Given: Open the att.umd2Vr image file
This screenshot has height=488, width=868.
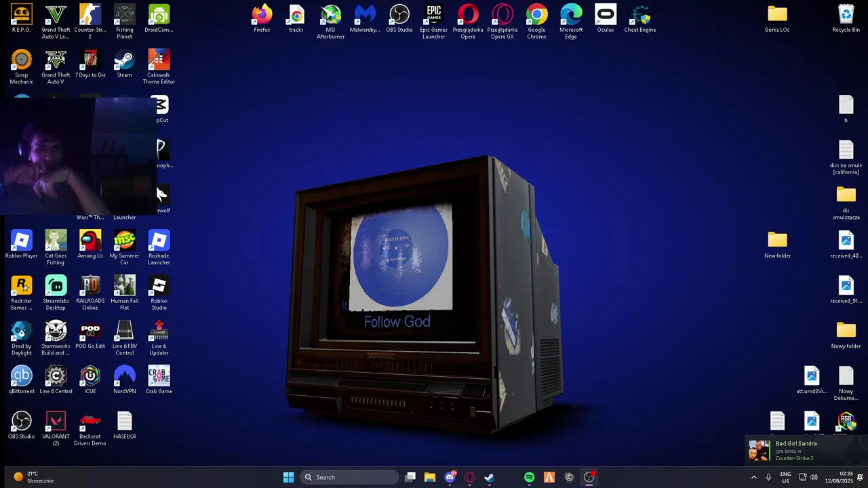Looking at the screenshot, I should click(812, 380).
